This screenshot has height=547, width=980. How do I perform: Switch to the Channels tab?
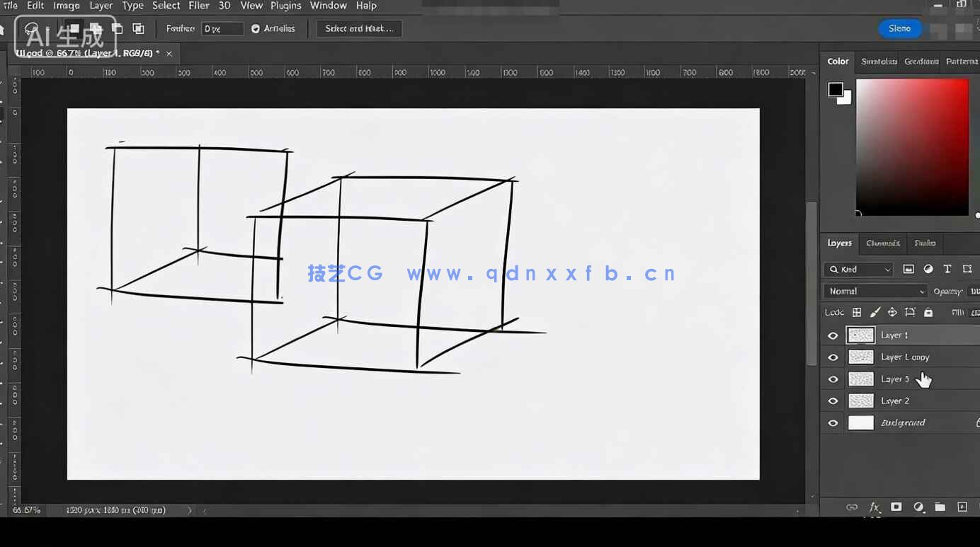pyautogui.click(x=883, y=243)
